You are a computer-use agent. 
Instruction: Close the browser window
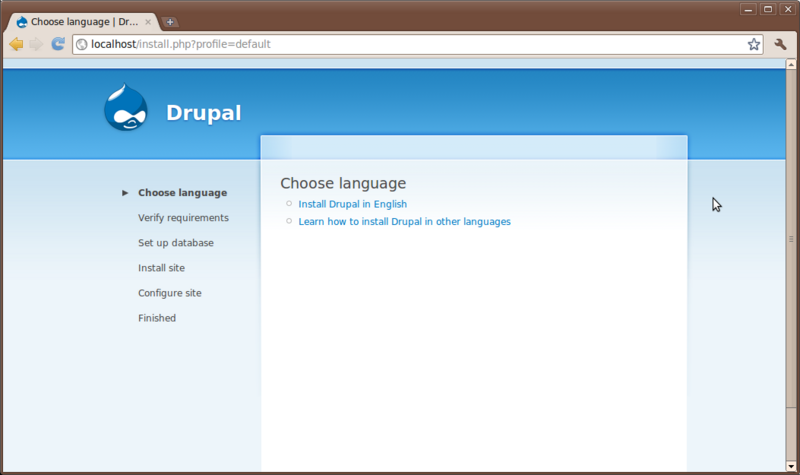tap(788, 9)
